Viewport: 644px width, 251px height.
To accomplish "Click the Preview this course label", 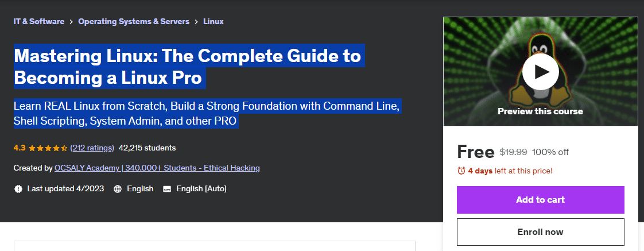I will point(540,111).
